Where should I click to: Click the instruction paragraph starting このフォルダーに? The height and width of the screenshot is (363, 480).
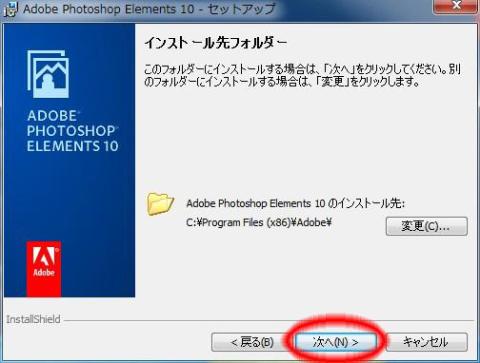[x=302, y=75]
